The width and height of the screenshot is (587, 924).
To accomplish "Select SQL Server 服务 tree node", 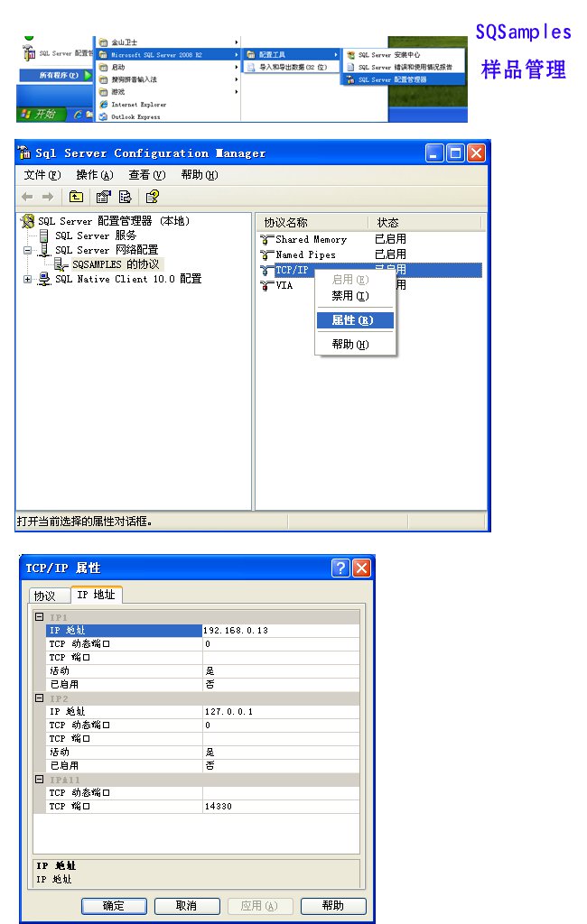I will click(96, 236).
